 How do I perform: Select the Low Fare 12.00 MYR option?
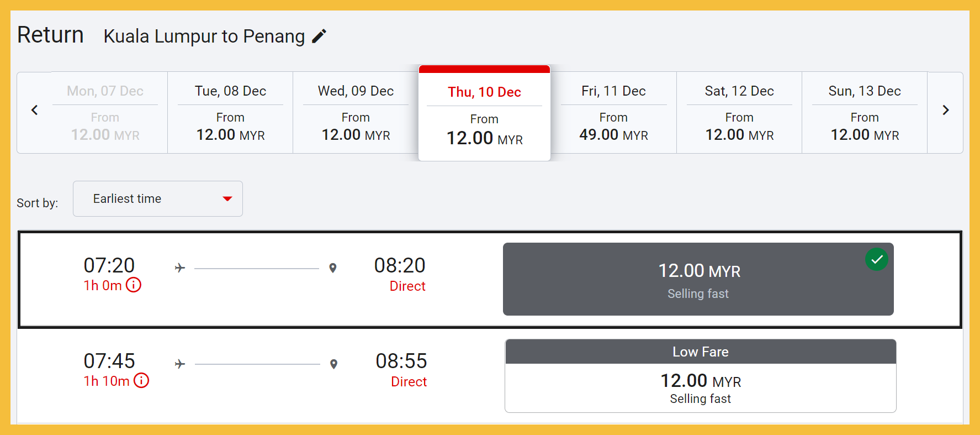(700, 381)
